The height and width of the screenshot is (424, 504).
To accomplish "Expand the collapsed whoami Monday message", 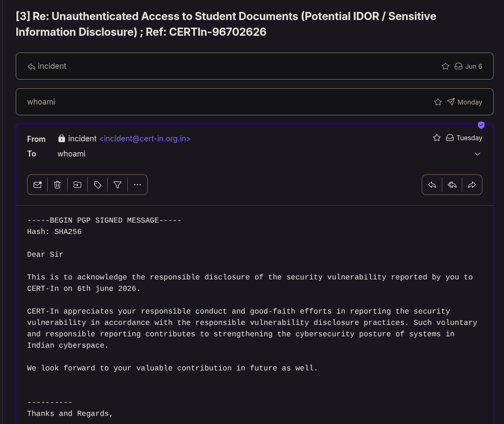I will pos(254,102).
